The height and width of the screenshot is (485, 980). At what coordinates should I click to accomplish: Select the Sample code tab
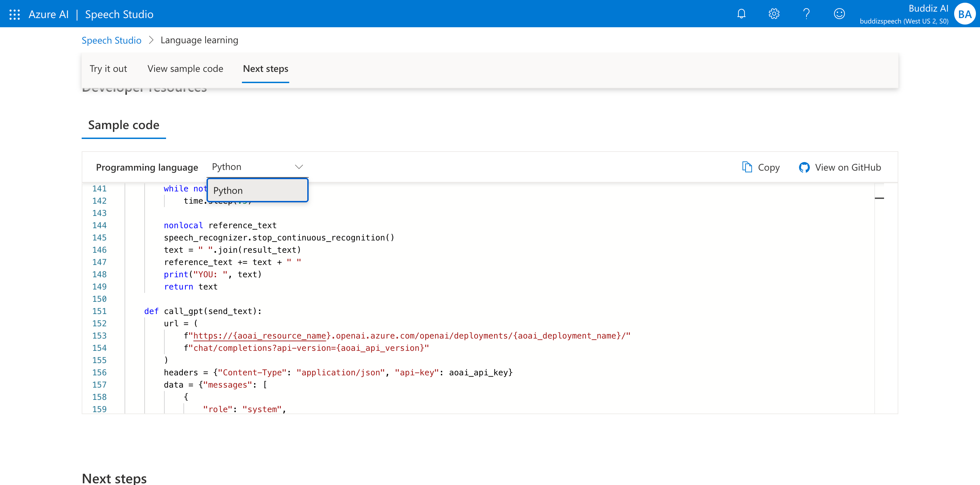pos(124,125)
